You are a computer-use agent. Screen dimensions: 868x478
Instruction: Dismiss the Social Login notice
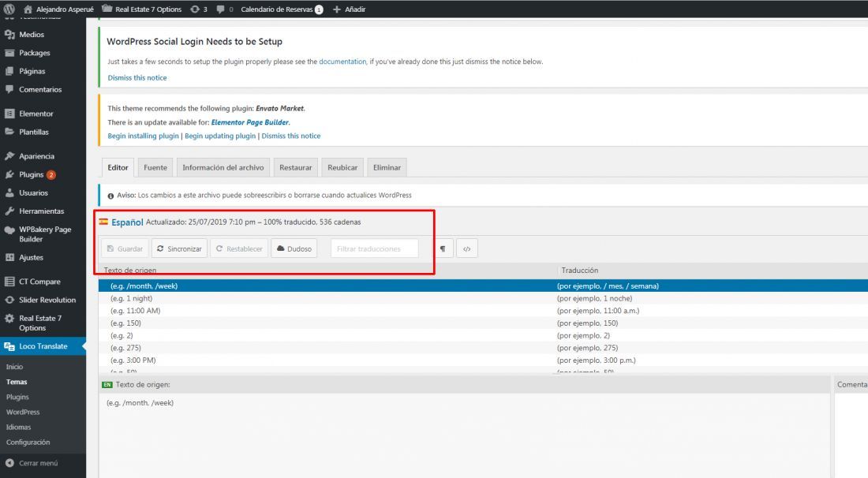coord(137,77)
